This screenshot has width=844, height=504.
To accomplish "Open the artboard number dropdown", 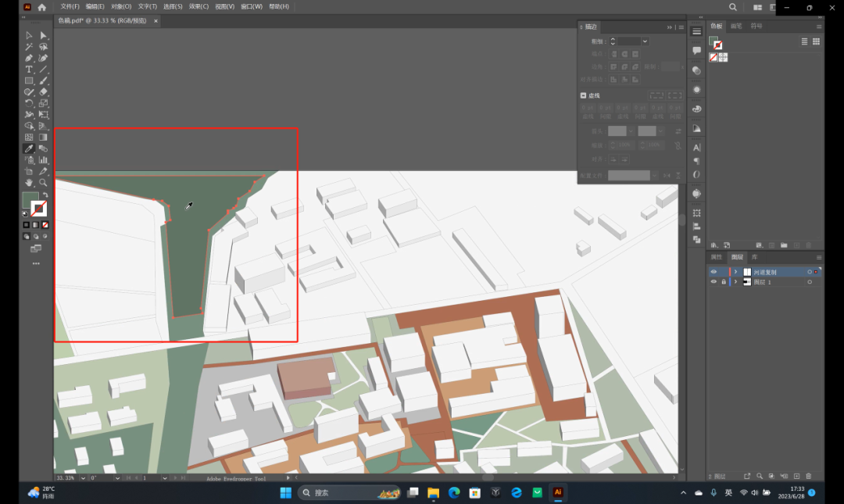I will pos(165,477).
